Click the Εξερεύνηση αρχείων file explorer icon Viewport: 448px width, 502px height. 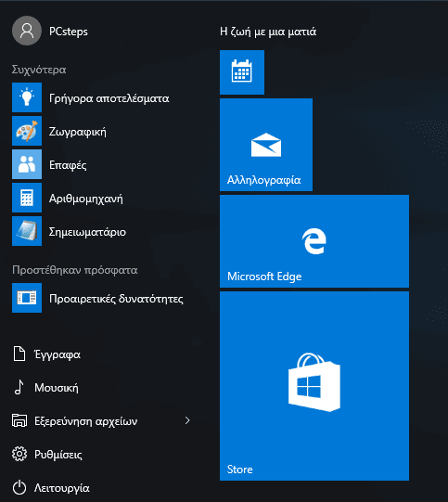tap(19, 420)
